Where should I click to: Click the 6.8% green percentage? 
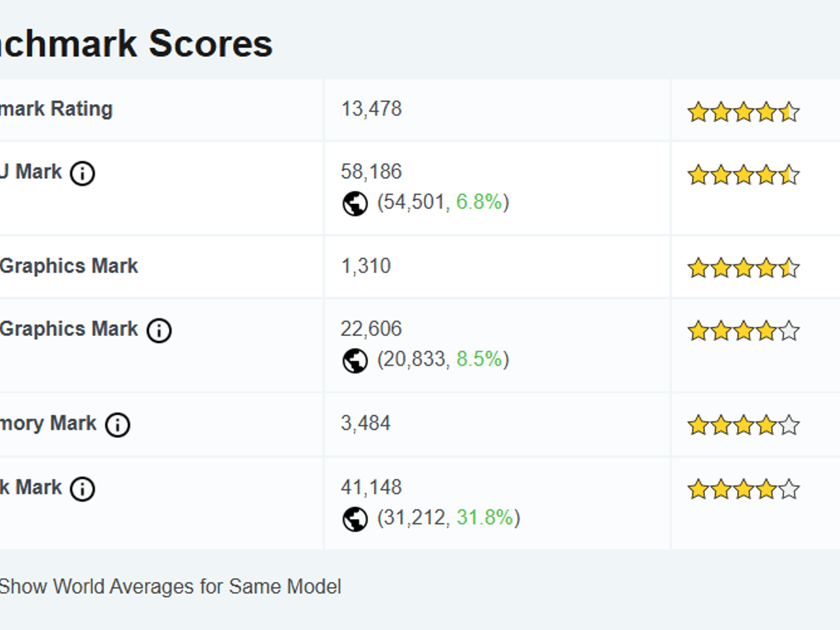479,202
